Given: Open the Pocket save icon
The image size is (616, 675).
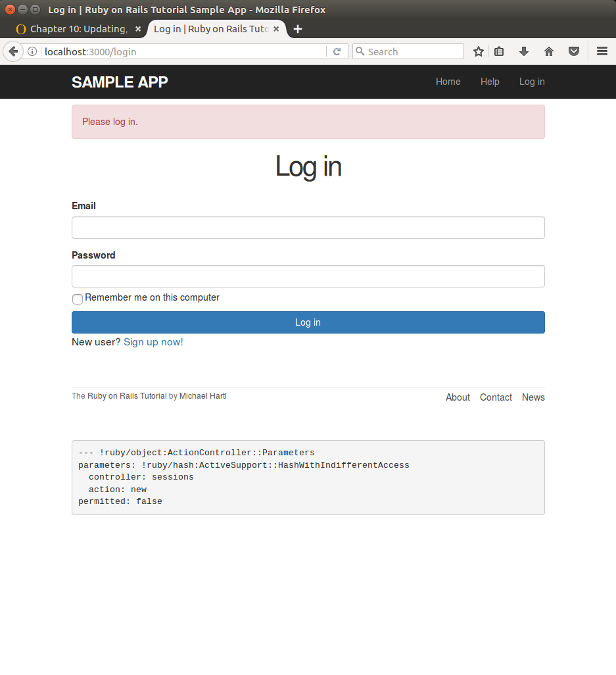Looking at the screenshot, I should (573, 51).
